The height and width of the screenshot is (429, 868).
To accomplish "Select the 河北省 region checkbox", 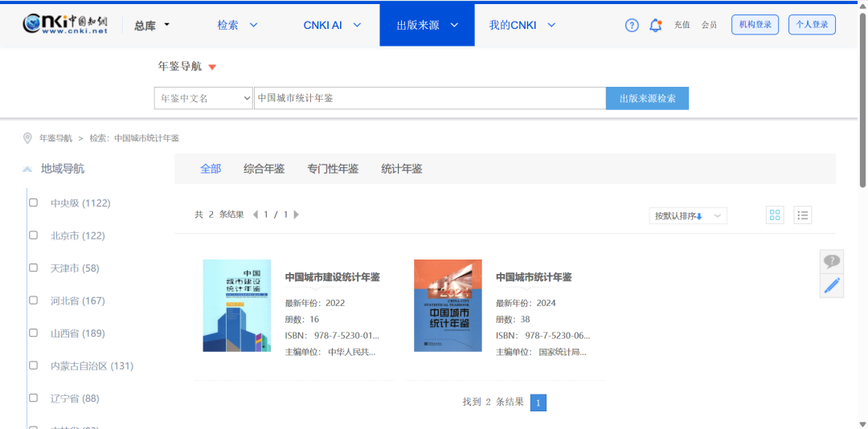I will [x=34, y=300].
